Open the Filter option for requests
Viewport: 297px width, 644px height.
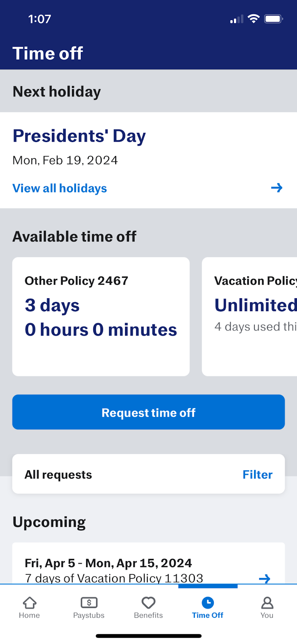coord(257,475)
